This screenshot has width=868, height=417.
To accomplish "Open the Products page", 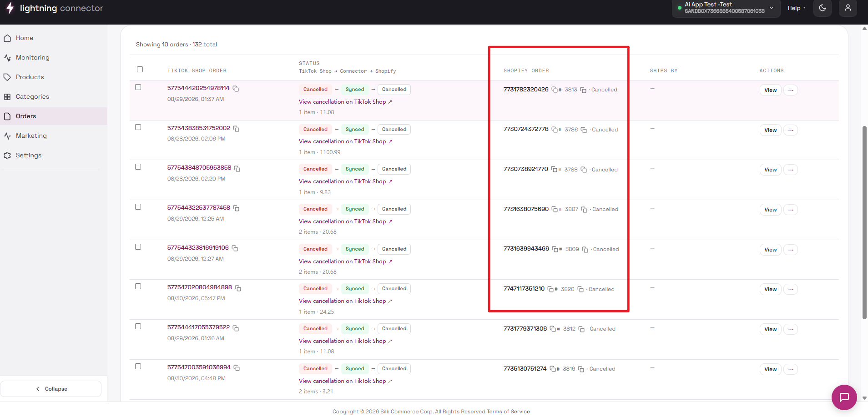I will 54,77.
